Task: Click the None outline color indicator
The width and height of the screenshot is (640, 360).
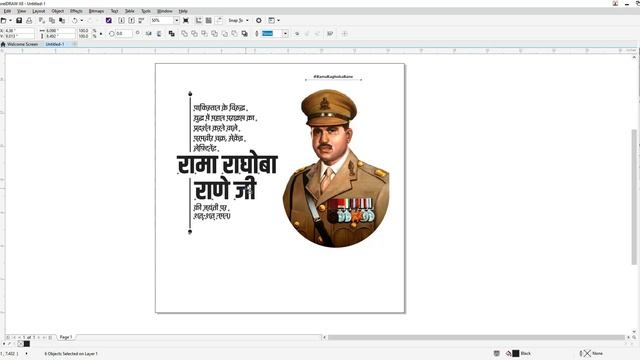Action: [x=587, y=353]
